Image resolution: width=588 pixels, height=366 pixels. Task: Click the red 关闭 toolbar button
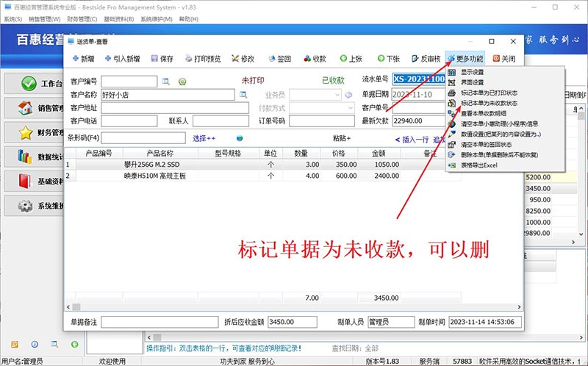[x=504, y=59]
